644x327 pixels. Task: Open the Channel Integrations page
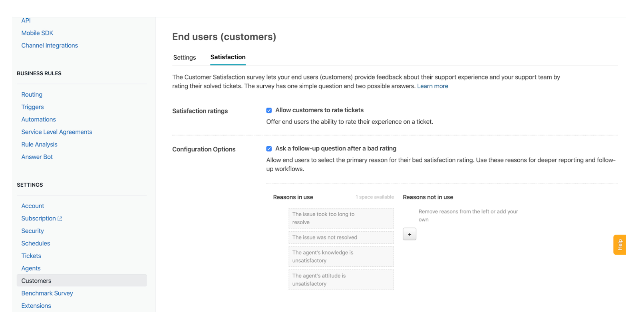tap(50, 45)
